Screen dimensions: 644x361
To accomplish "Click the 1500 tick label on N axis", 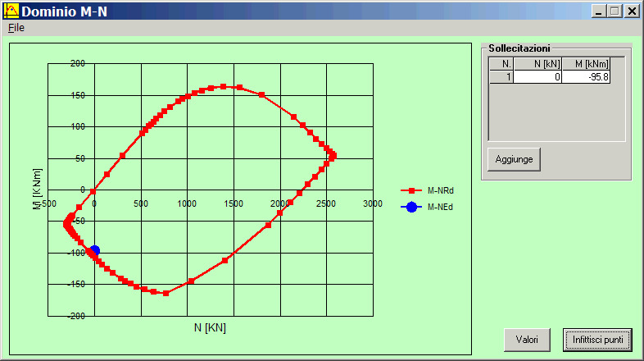I will click(x=234, y=203).
